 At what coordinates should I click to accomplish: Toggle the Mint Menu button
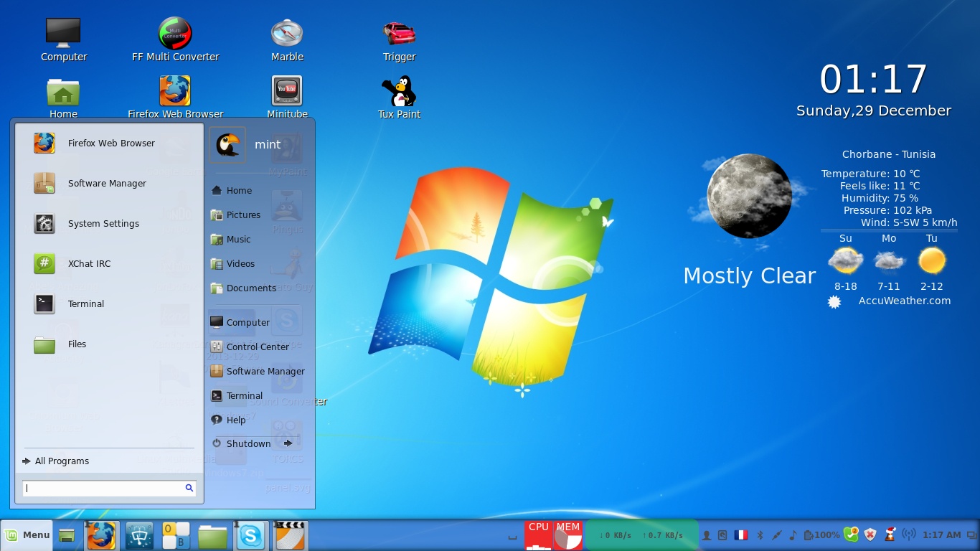pos(27,535)
